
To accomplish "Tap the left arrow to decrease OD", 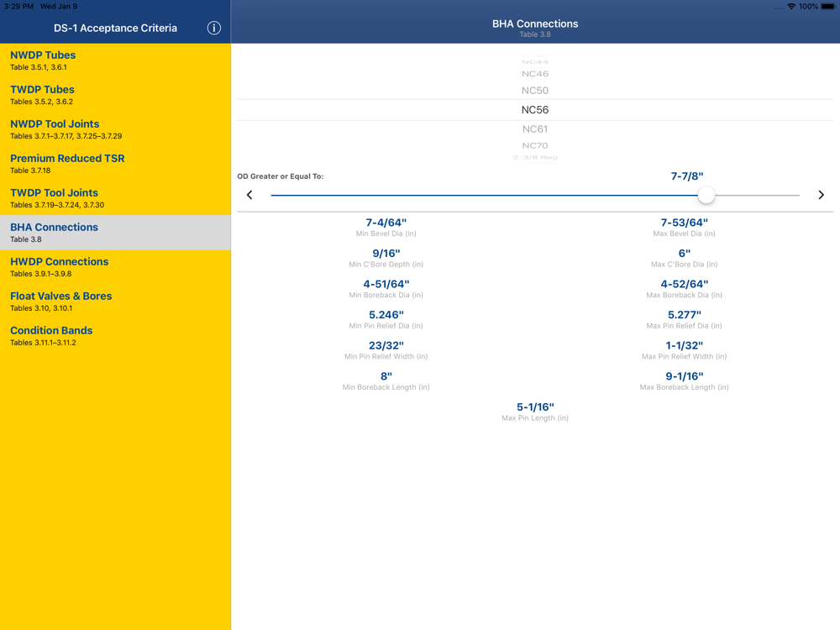I will click(249, 195).
